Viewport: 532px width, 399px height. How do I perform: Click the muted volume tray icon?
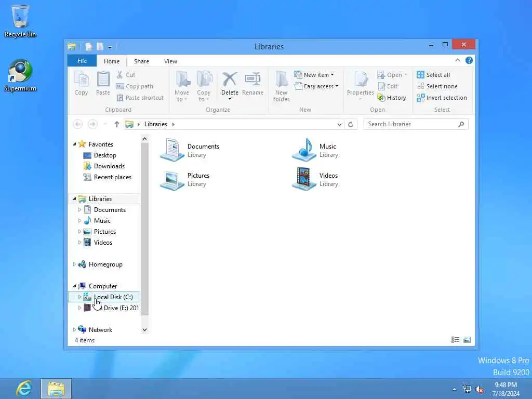(x=480, y=389)
